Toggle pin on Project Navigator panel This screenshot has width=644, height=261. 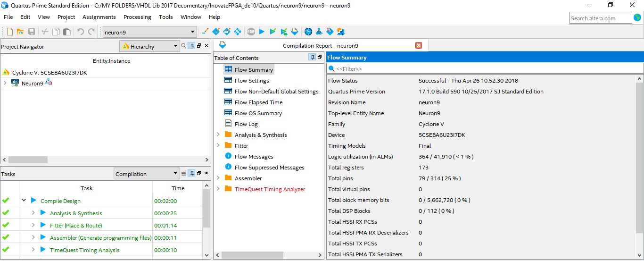click(192, 46)
